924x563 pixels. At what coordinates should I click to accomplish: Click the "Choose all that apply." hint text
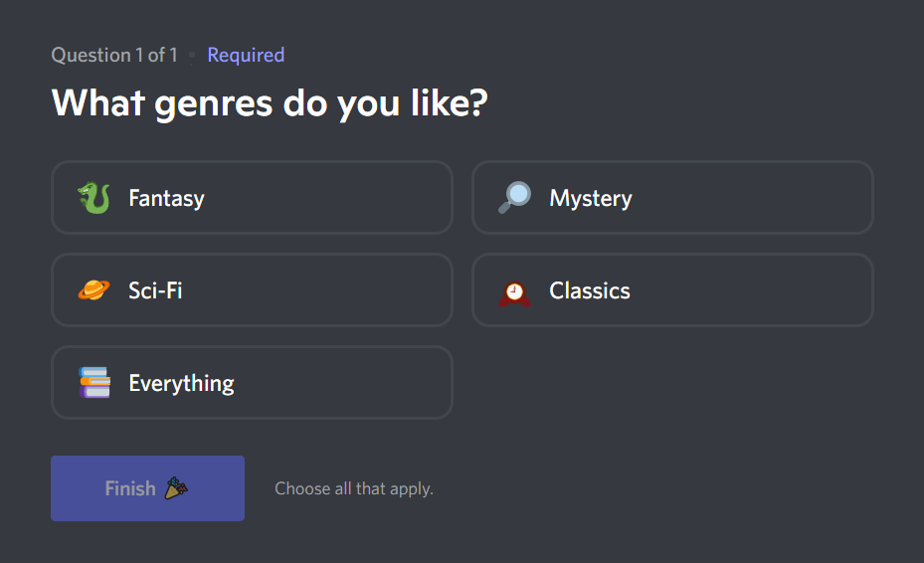pyautogui.click(x=354, y=488)
